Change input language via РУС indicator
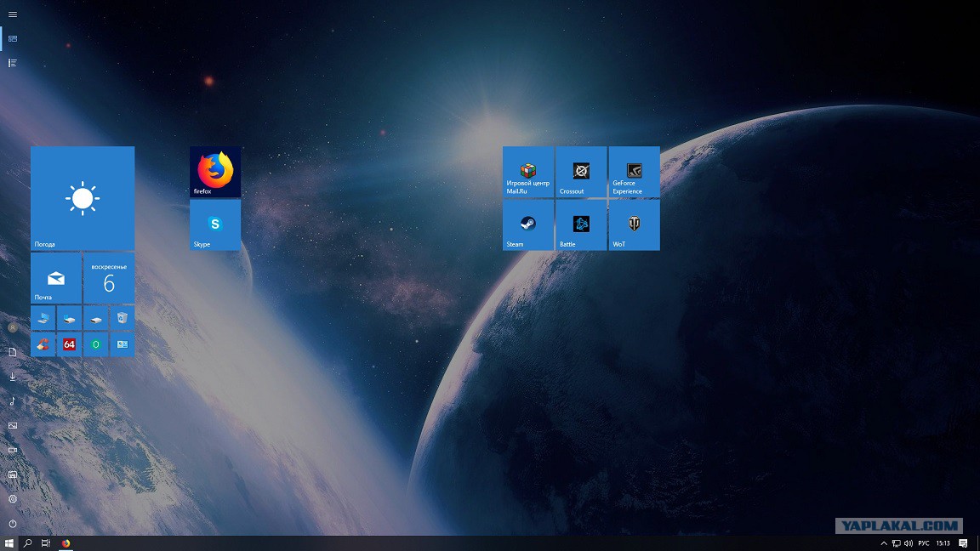Image resolution: width=980 pixels, height=551 pixels. coord(924,543)
